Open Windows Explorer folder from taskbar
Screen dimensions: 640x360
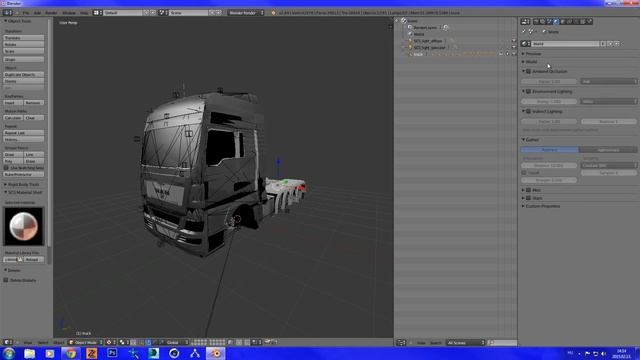29,353
